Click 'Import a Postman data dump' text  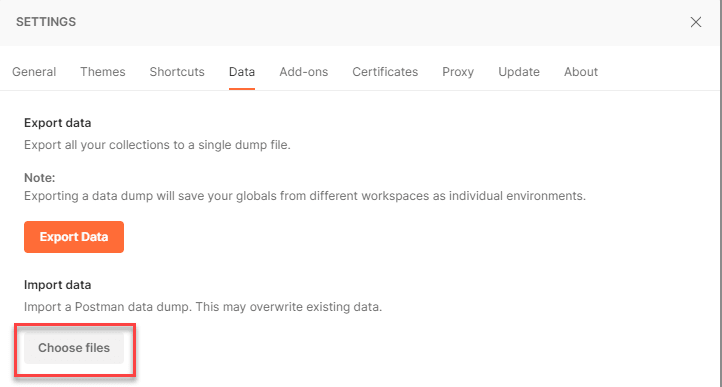pos(203,307)
